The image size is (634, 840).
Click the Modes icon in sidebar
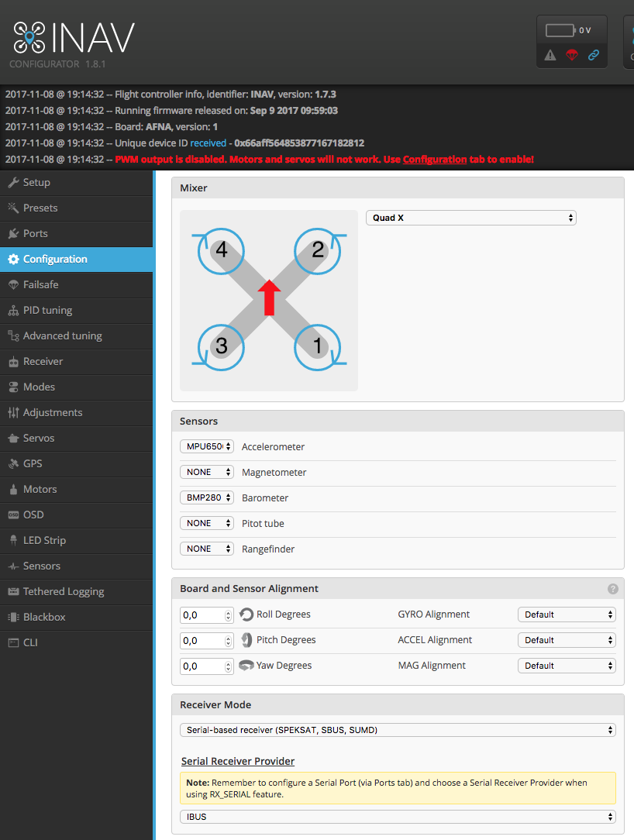13,387
